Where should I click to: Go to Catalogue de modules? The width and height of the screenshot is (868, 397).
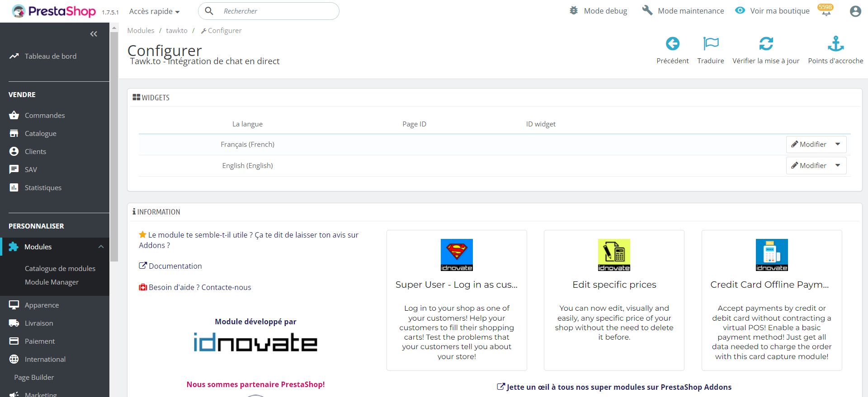60,268
